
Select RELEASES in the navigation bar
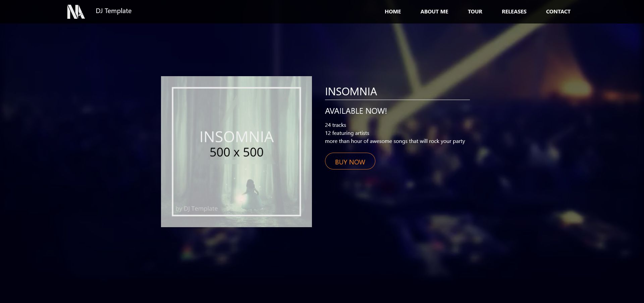514,11
